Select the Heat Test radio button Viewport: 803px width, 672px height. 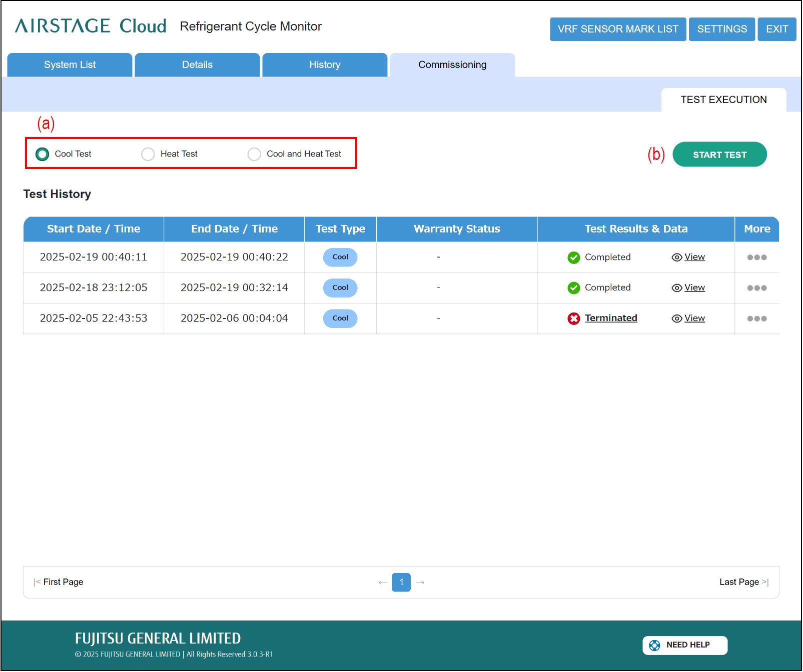(x=148, y=154)
